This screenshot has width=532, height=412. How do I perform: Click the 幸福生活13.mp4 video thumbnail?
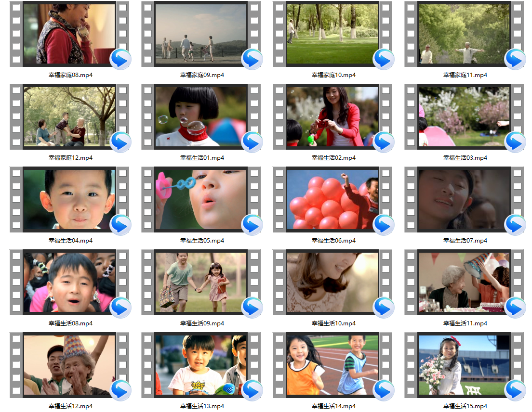[201, 365]
